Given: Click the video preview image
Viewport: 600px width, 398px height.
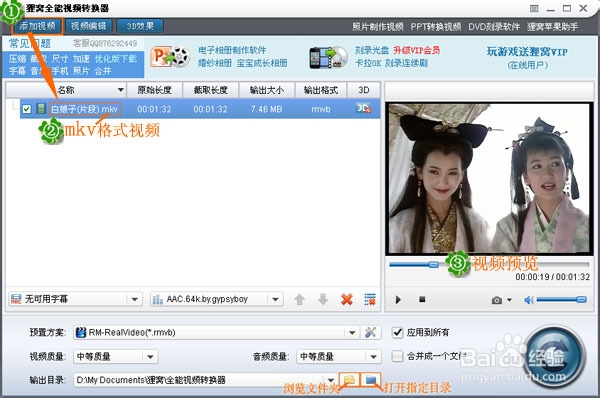Looking at the screenshot, I should coord(489,178).
